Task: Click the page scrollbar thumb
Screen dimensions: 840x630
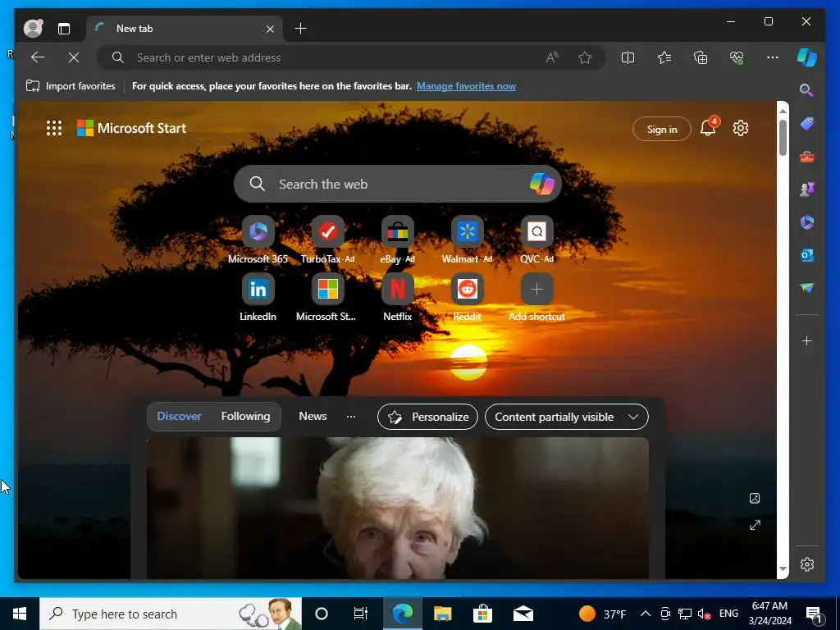Action: (783, 138)
